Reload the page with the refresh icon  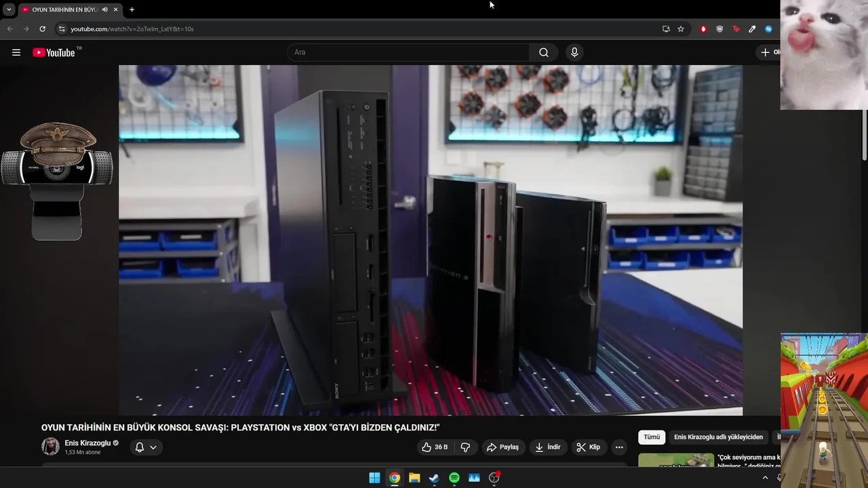pos(42,29)
